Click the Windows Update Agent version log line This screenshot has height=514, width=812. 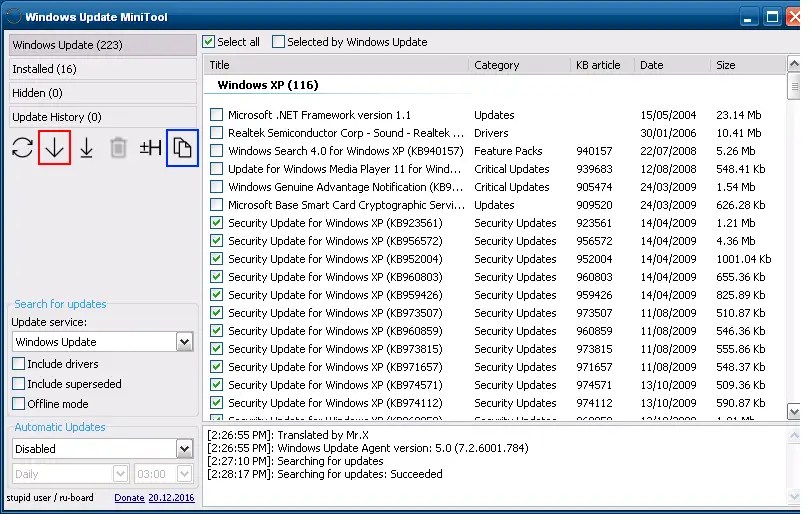coord(368,448)
